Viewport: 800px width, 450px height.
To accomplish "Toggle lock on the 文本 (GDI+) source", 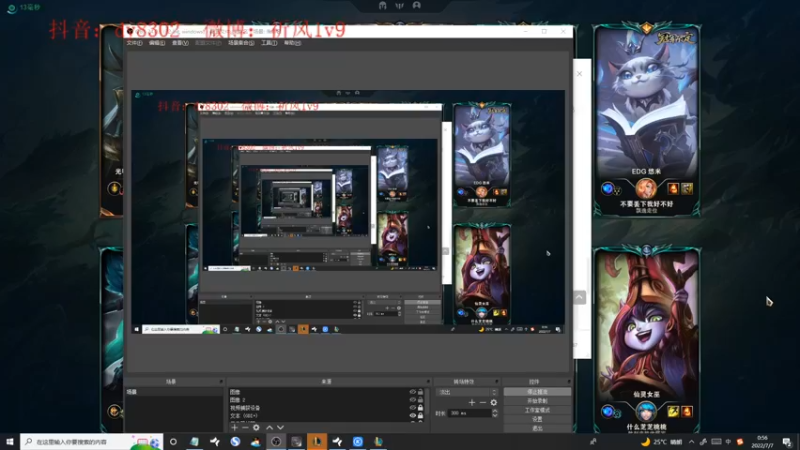I will pyautogui.click(x=420, y=415).
